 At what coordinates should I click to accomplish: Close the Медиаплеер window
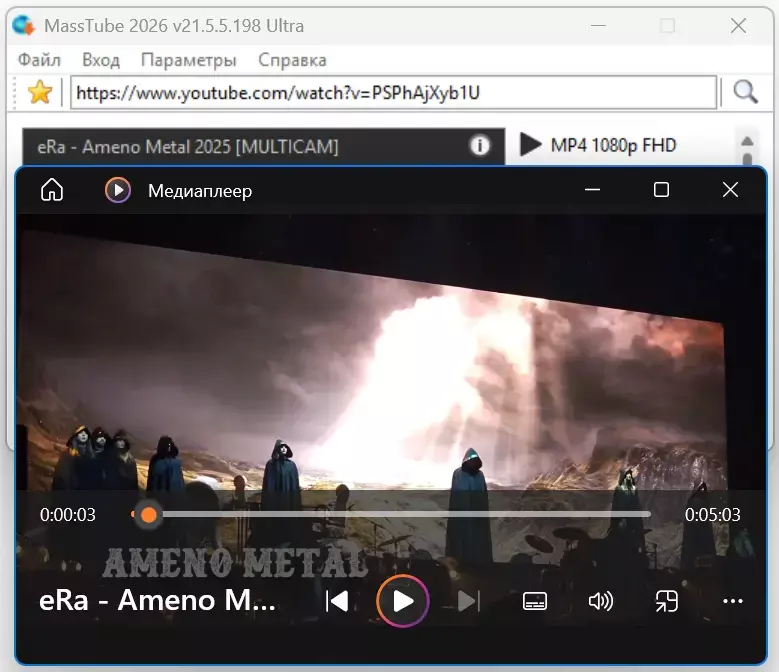pos(730,190)
